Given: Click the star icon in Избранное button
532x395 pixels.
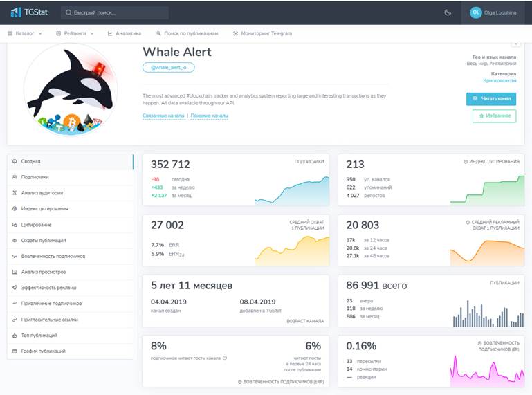Looking at the screenshot, I should (481, 116).
